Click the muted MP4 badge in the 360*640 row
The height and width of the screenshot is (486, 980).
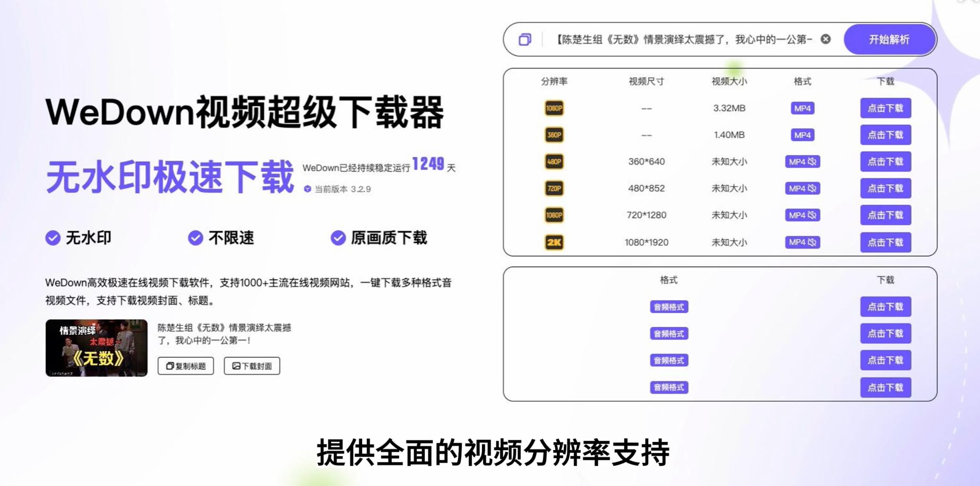click(802, 162)
